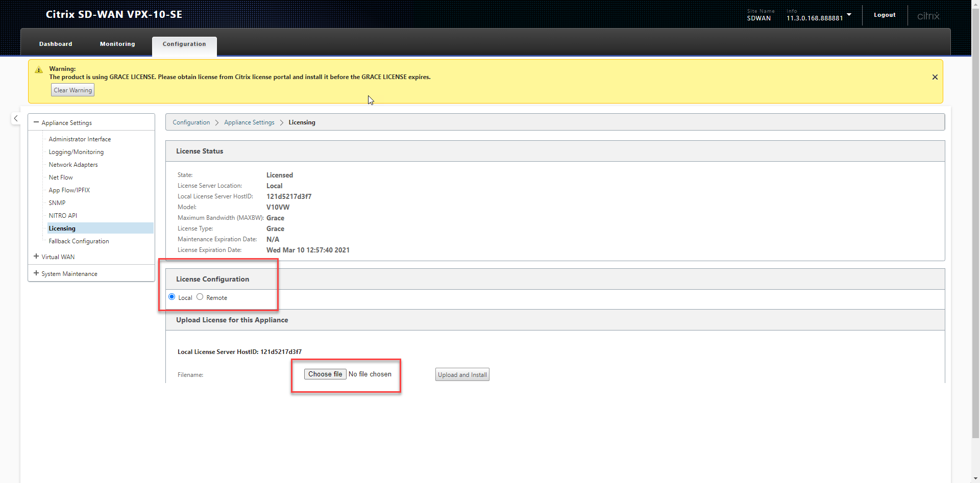The width and height of the screenshot is (980, 483).
Task: Open Network Adapters settings
Action: click(73, 165)
